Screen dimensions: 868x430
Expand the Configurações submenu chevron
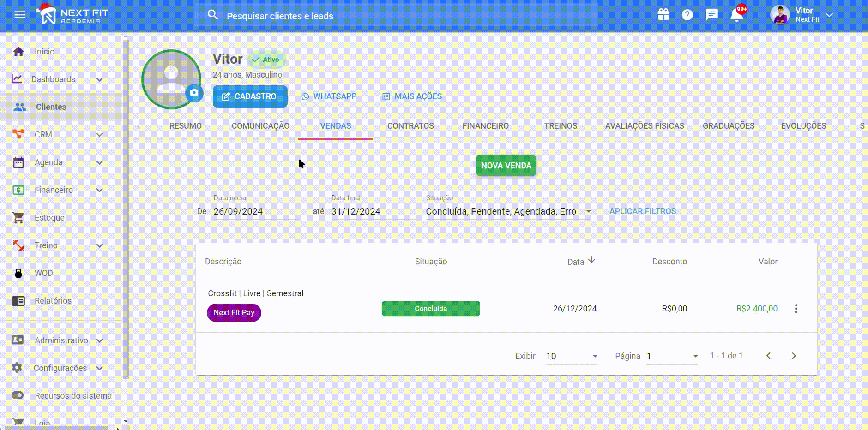[x=99, y=368]
